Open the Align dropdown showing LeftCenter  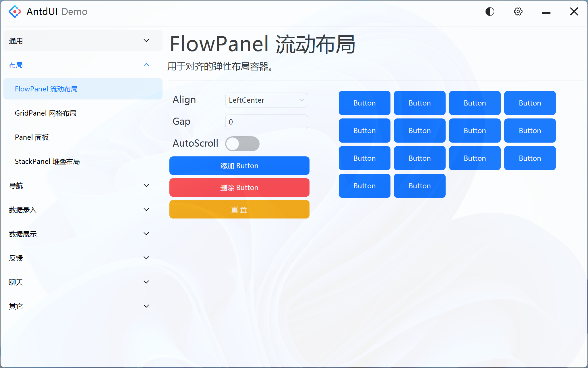(x=266, y=100)
